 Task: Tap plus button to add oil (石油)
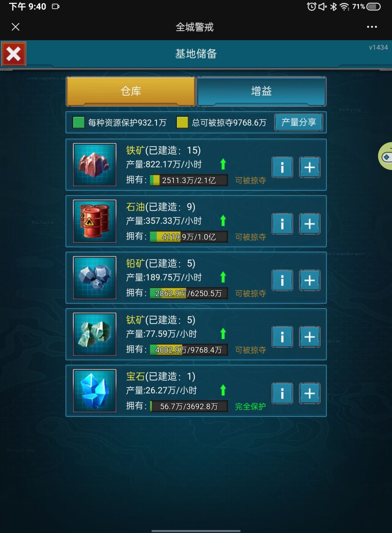click(310, 224)
